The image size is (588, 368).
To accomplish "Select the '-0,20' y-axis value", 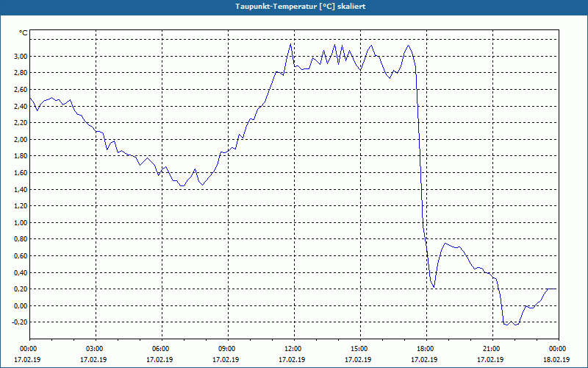I will click(20, 322).
